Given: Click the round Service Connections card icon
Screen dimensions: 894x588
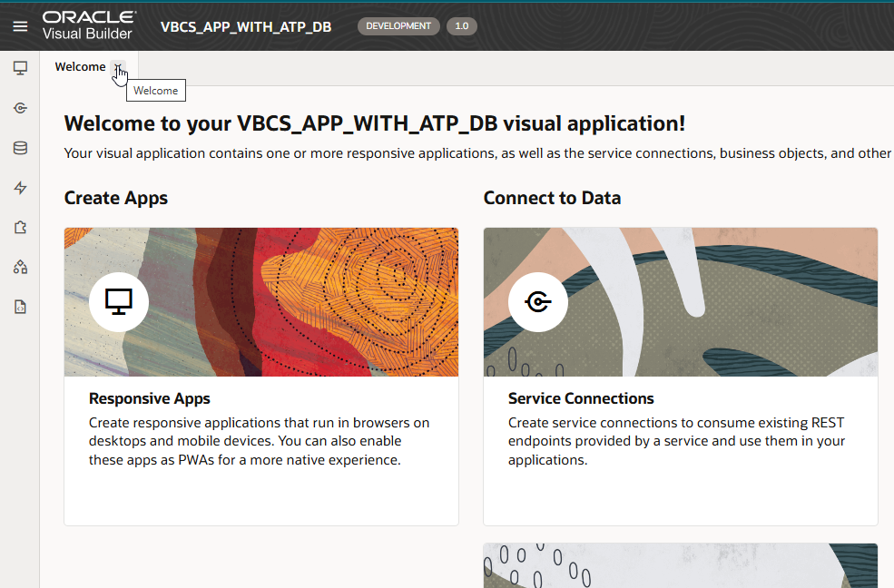Looking at the screenshot, I should pos(538,302).
